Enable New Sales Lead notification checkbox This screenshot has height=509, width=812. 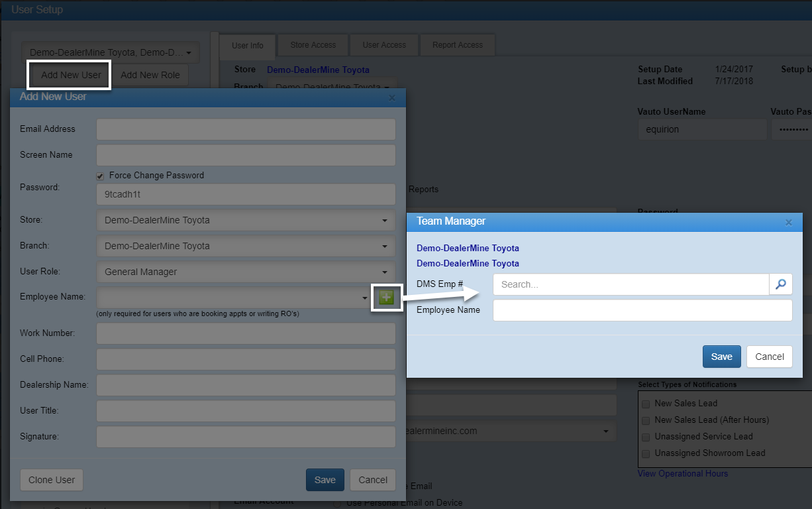[x=646, y=403]
